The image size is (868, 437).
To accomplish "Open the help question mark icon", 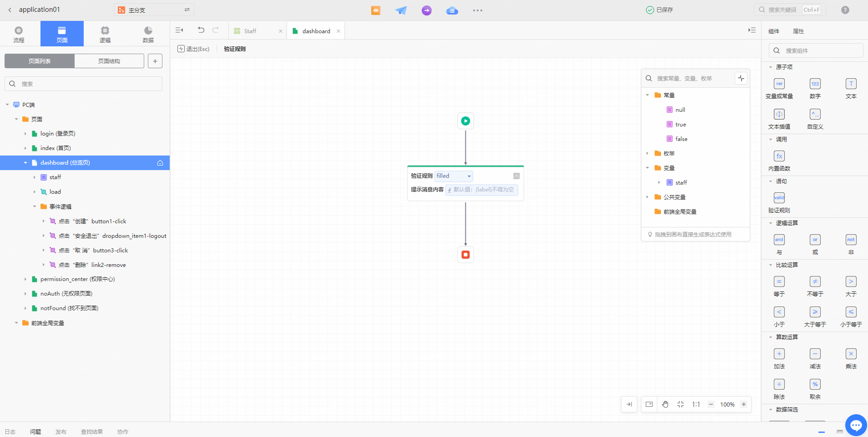I will [845, 10].
